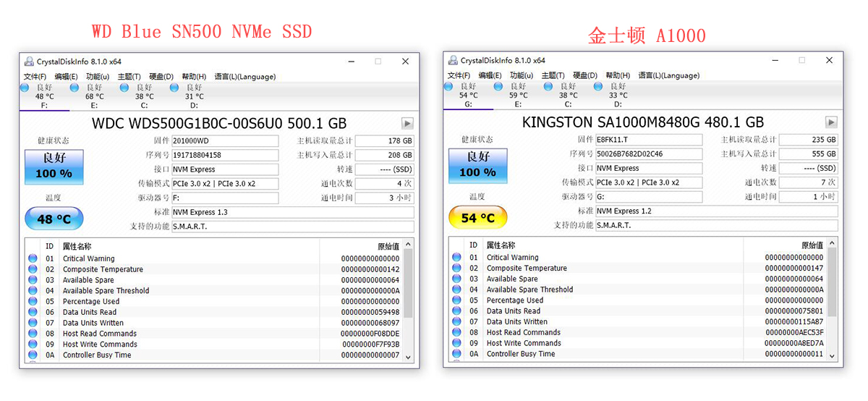Click status dot for Percentage Used in WD window
868x401 pixels.
pos(33,301)
